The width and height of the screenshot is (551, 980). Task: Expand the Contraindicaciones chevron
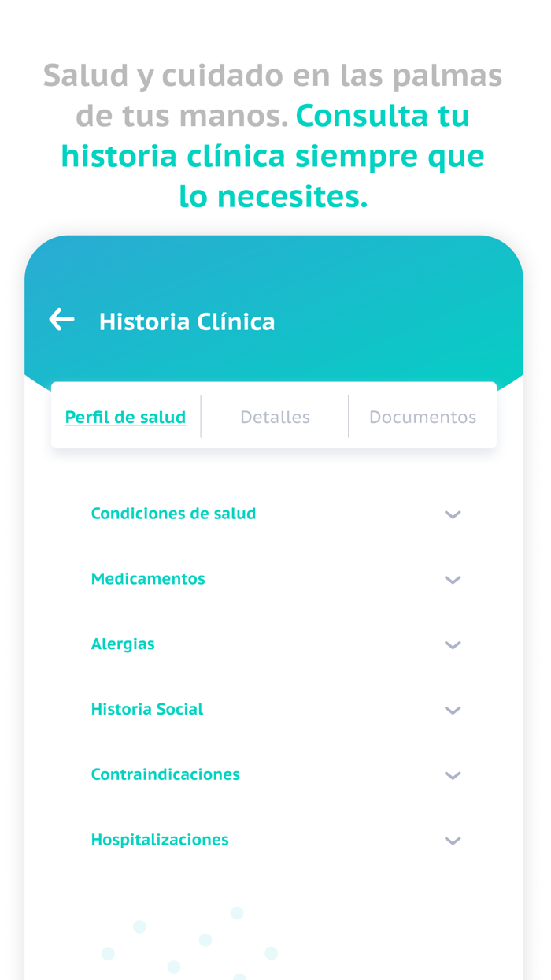coord(453,775)
